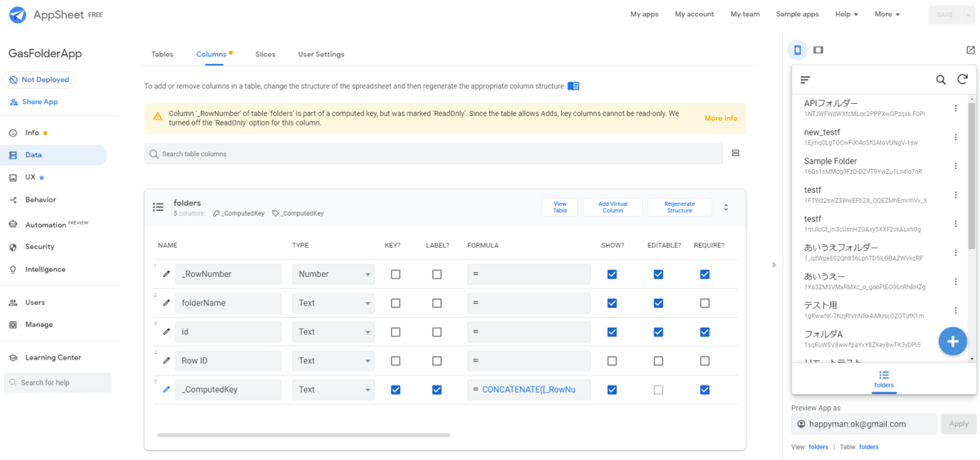980x460 pixels.
Task: Uncheck SHOW? for id column
Action: coord(612,332)
